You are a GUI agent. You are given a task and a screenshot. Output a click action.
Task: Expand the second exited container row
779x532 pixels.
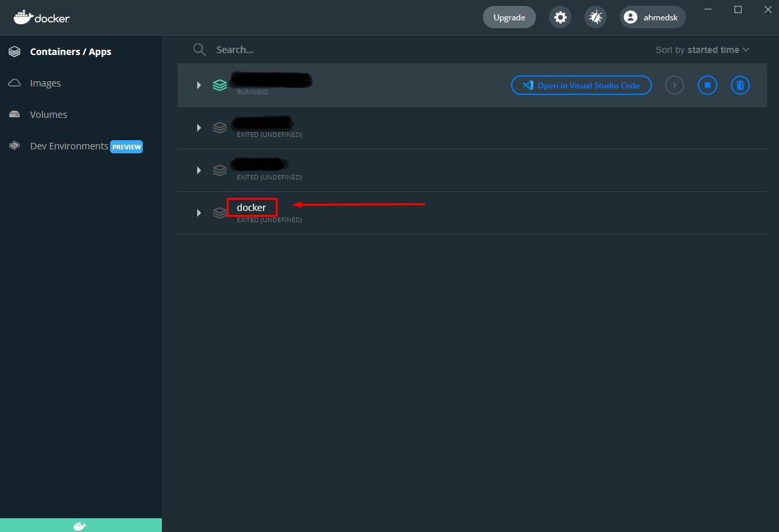pos(199,170)
